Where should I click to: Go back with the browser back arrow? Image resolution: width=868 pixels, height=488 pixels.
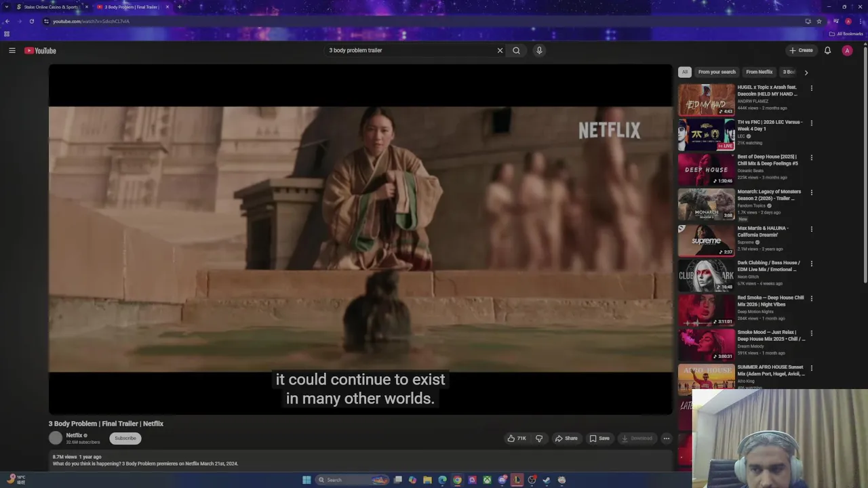[x=7, y=21]
